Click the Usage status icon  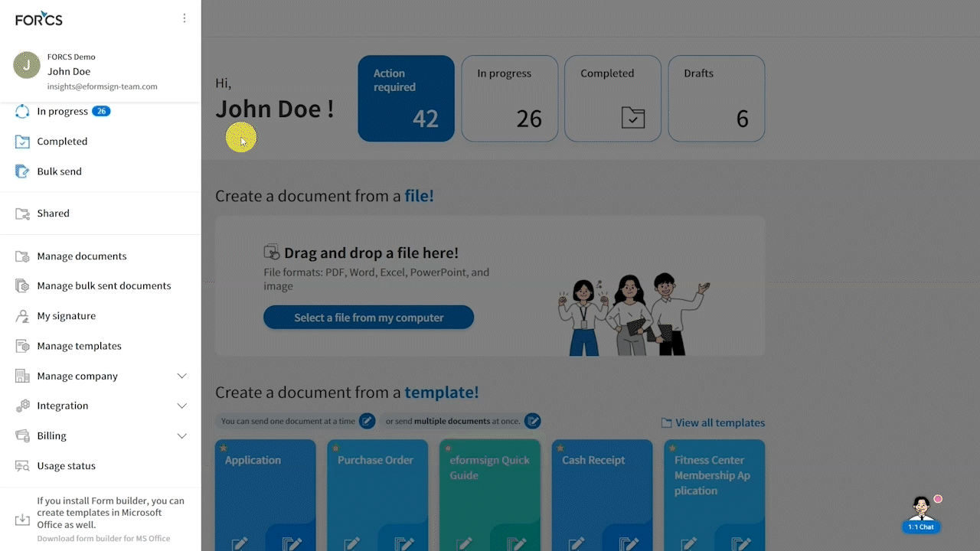click(x=22, y=466)
